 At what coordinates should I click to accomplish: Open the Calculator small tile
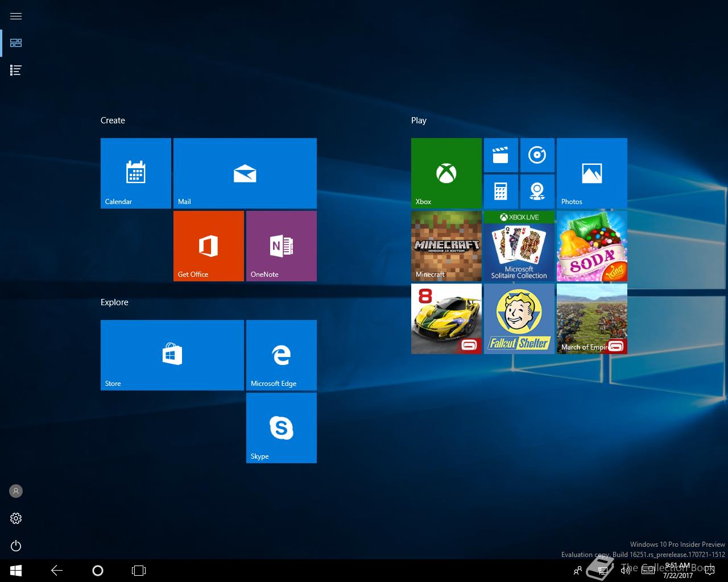(x=501, y=192)
